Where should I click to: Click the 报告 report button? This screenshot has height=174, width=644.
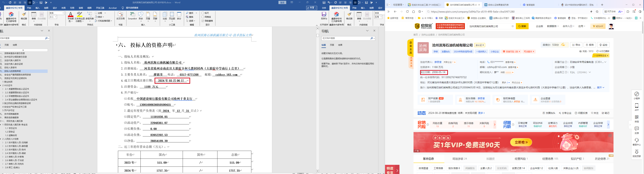click(590, 45)
